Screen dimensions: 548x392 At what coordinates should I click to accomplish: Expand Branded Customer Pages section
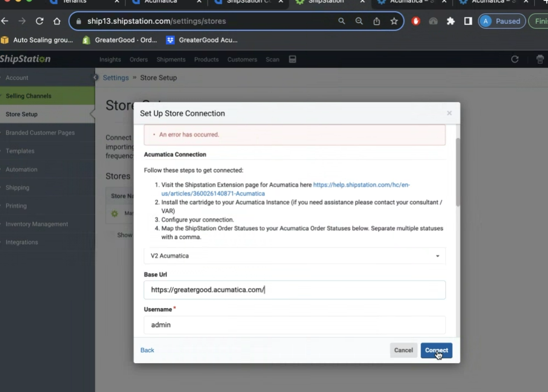tap(47, 133)
